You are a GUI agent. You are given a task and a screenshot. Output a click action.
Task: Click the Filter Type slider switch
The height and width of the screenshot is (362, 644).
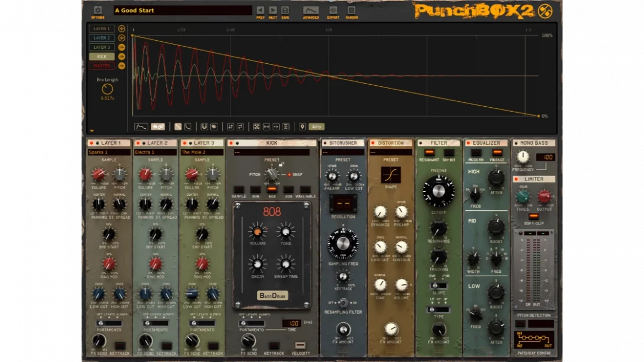pyautogui.click(x=438, y=310)
